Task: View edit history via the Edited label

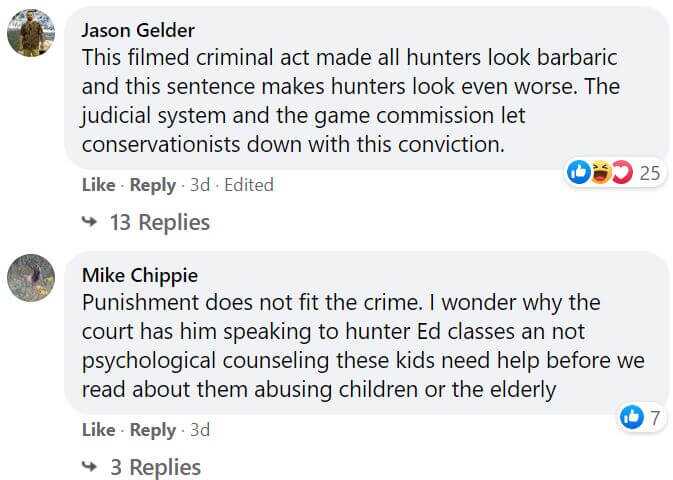Action: [248, 185]
